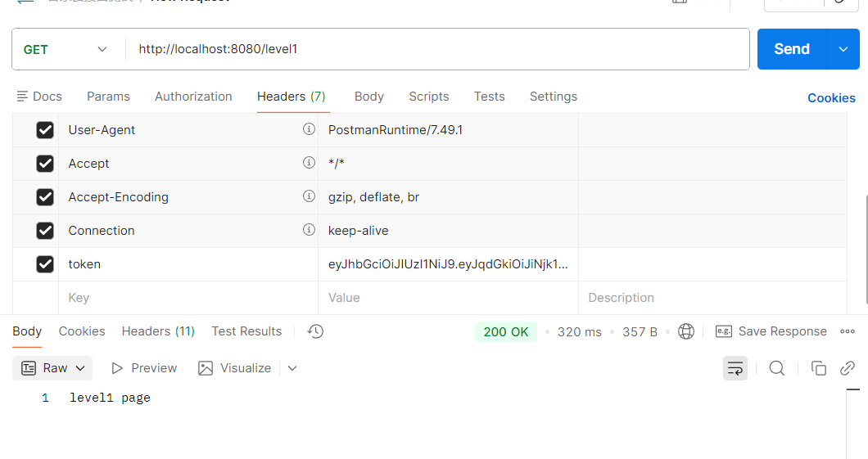868x459 pixels.
Task: Click the network globe icon
Action: coord(686,331)
